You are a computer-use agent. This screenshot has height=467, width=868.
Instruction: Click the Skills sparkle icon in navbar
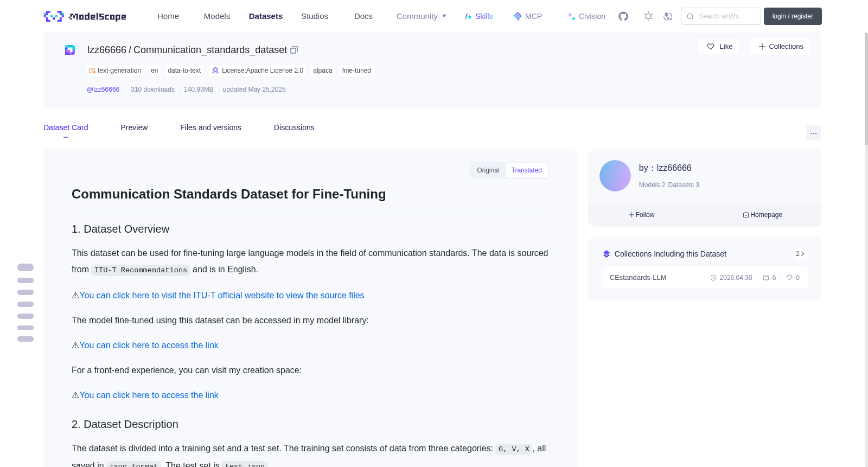(468, 16)
